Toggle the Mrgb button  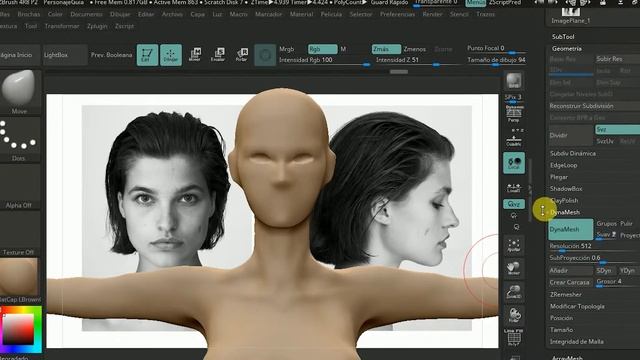coord(287,49)
